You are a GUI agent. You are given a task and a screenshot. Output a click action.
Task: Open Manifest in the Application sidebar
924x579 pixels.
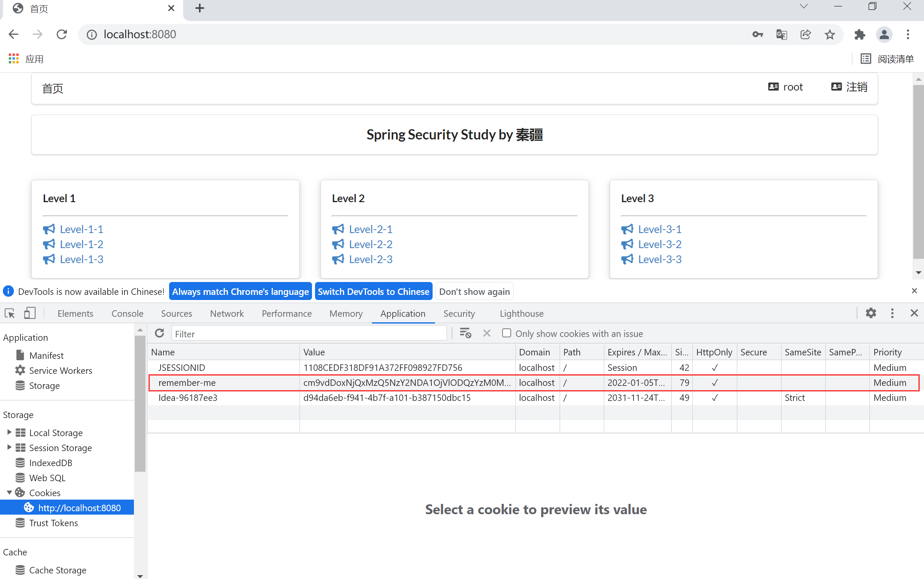pyautogui.click(x=46, y=355)
